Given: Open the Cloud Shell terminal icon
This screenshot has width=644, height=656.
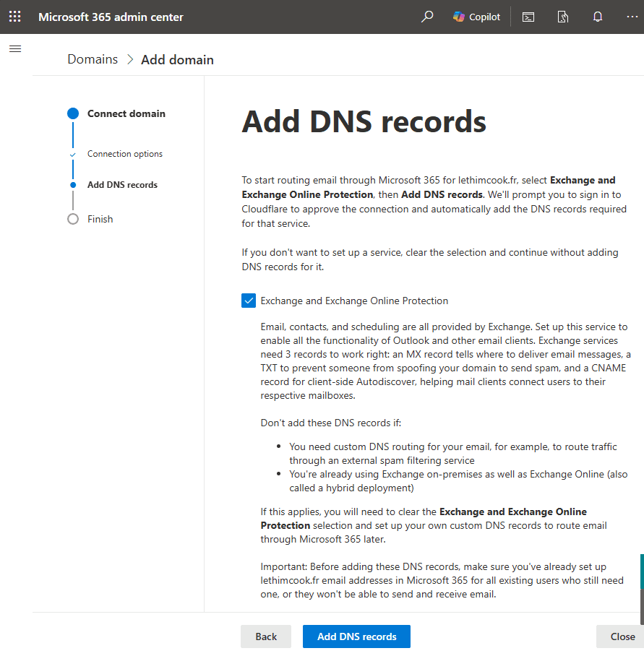Looking at the screenshot, I should coord(528,17).
